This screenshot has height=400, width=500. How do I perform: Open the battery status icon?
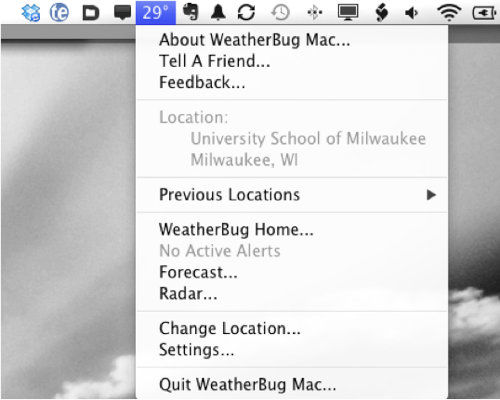pyautogui.click(x=485, y=13)
